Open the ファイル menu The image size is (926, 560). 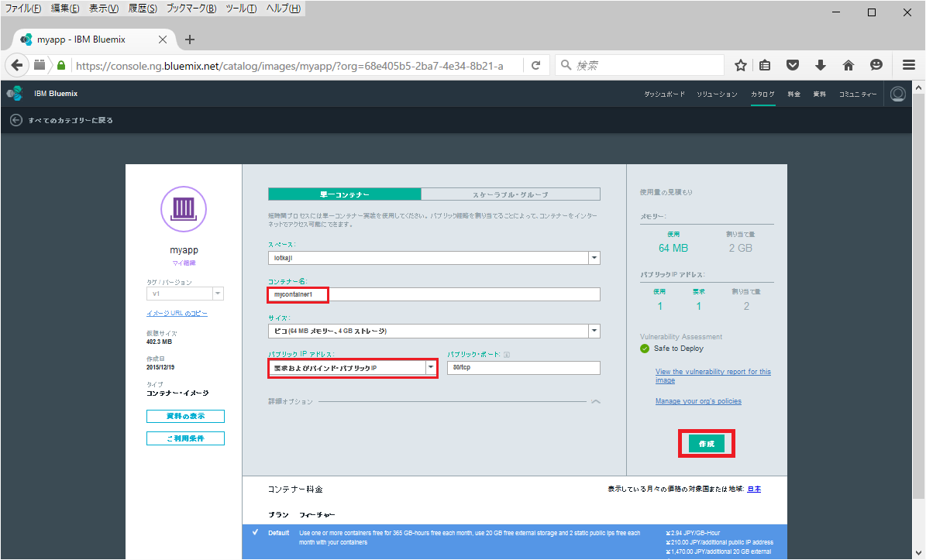[x=23, y=9]
